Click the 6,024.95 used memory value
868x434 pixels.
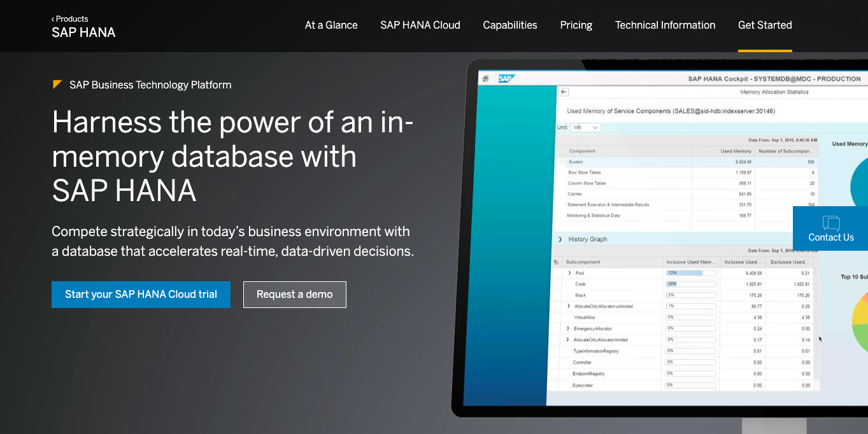(x=743, y=162)
